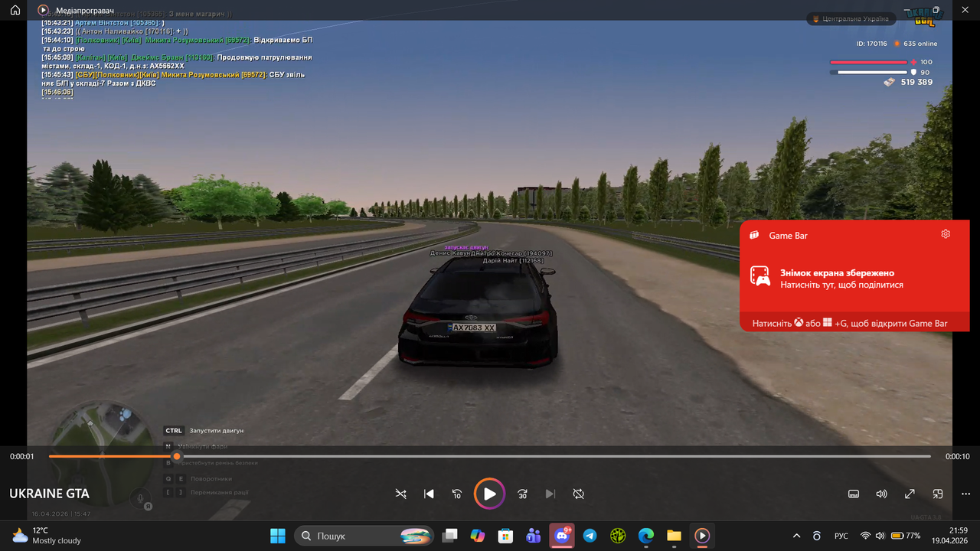The height and width of the screenshot is (551, 980).
Task: Click the red health bar showing 100
Action: 868,62
